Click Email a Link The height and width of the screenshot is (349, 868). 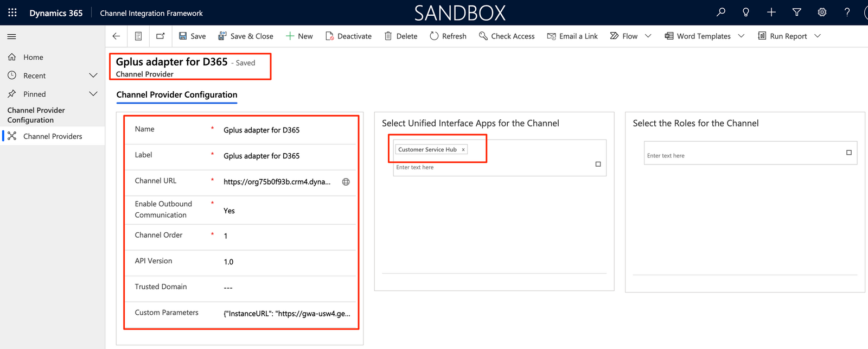(572, 36)
